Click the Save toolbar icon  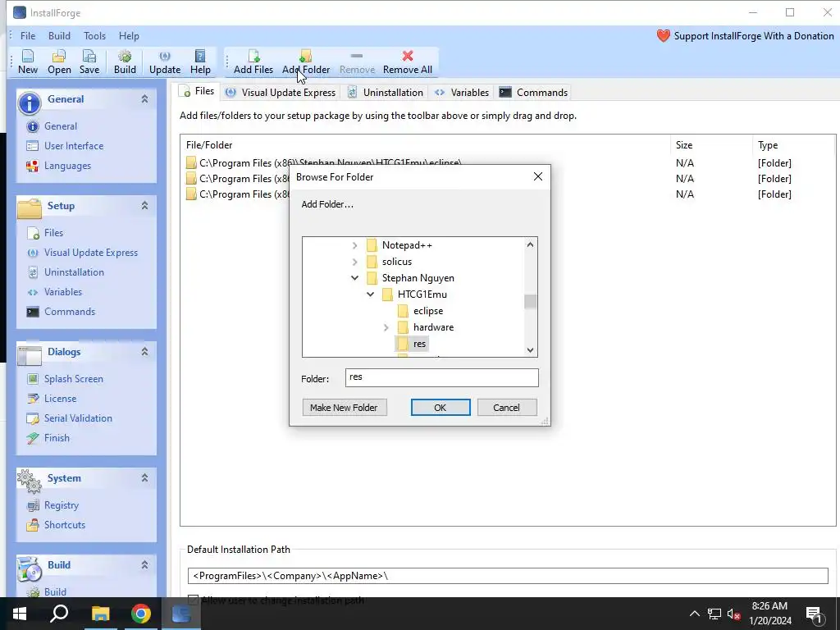[89, 56]
